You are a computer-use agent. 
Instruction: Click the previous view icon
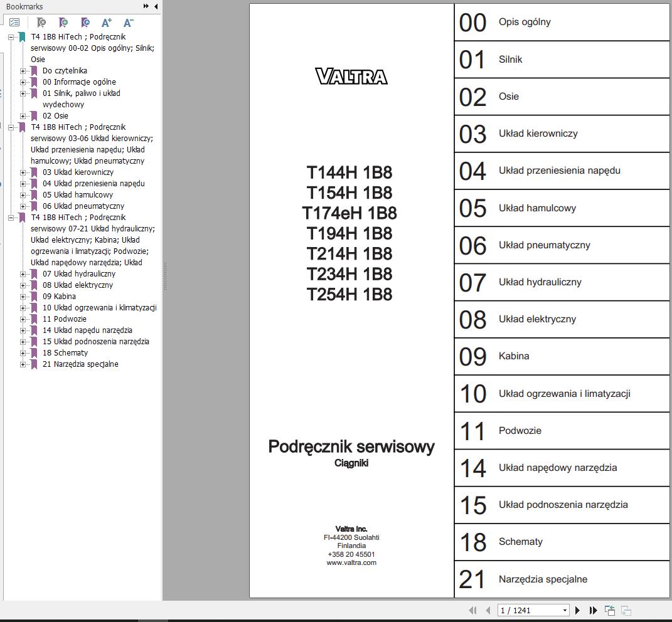[610, 610]
